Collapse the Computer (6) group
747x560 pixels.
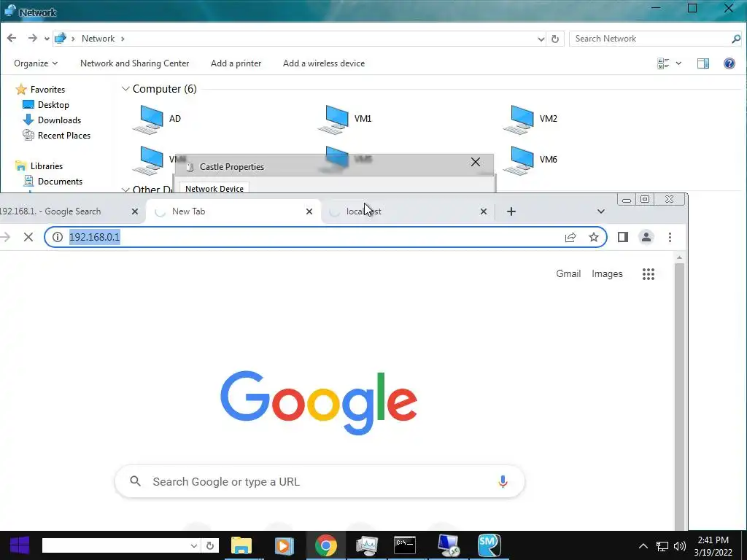coord(125,89)
